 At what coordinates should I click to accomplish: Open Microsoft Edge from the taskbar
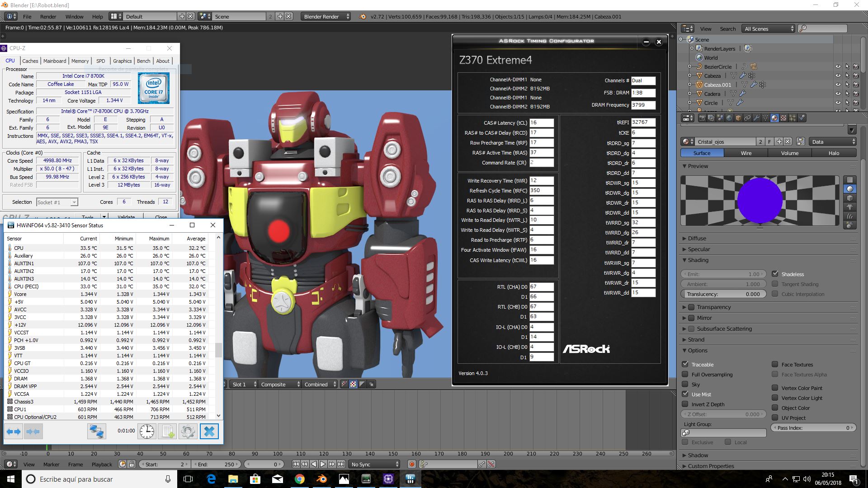tap(211, 479)
